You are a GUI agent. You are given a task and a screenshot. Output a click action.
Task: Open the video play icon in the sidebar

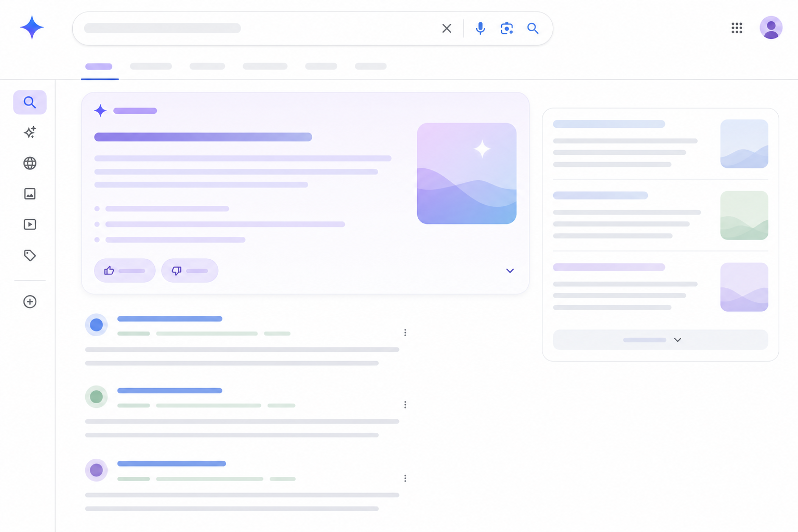(x=30, y=224)
